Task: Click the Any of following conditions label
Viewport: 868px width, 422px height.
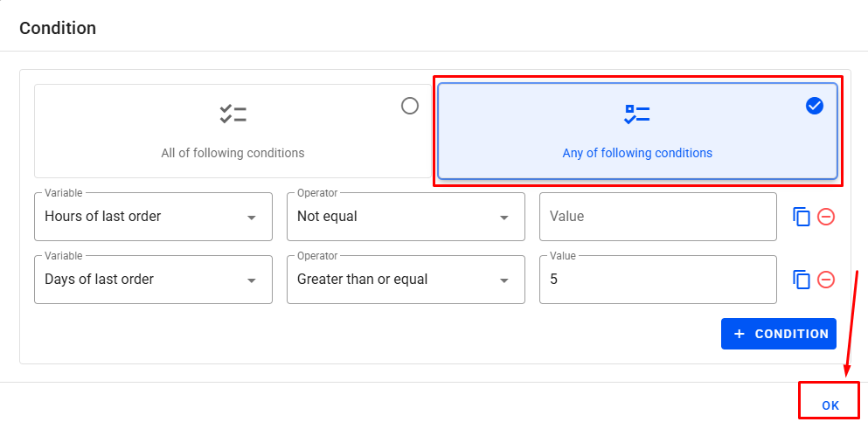Action: (x=637, y=153)
